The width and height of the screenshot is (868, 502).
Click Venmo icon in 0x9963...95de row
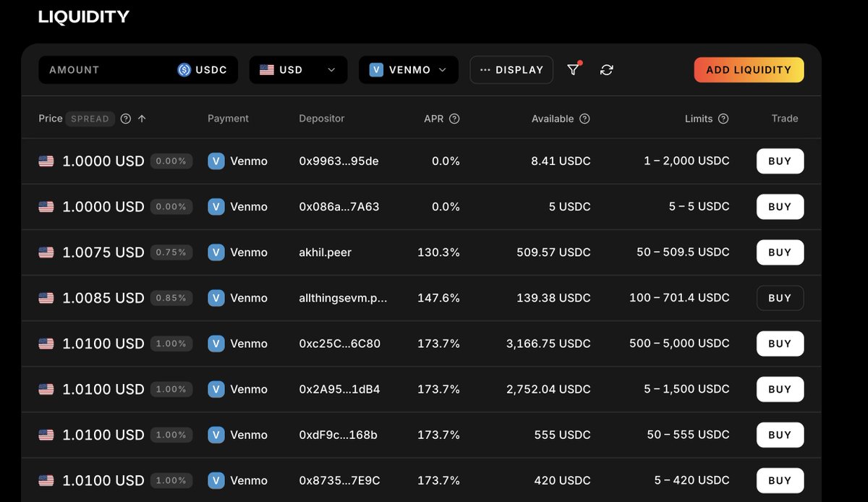(216, 161)
